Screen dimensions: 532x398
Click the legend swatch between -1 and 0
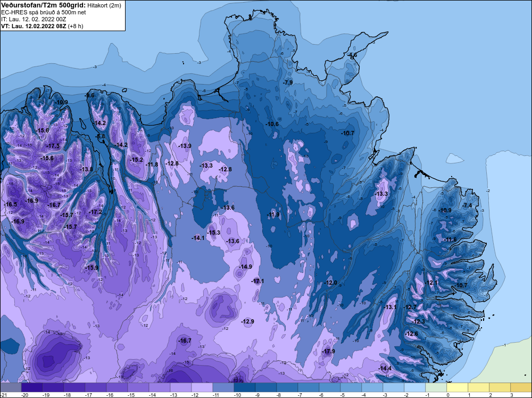[x=436, y=387]
